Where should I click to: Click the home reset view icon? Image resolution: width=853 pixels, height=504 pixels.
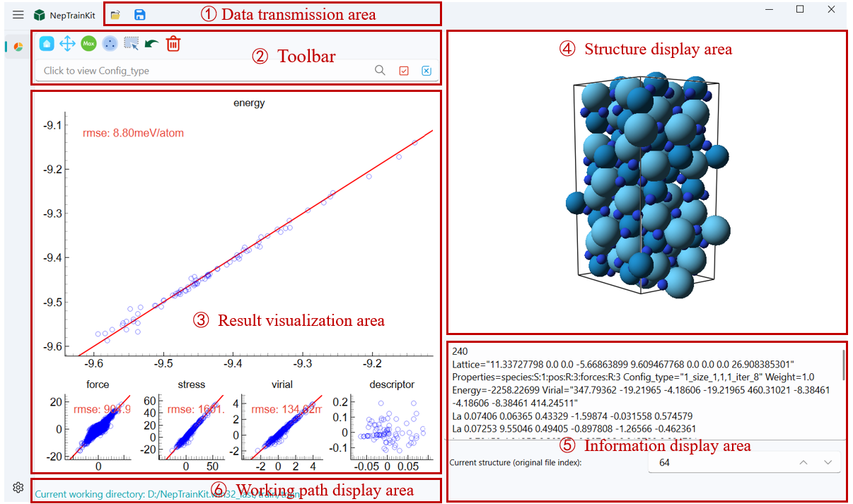click(x=47, y=44)
